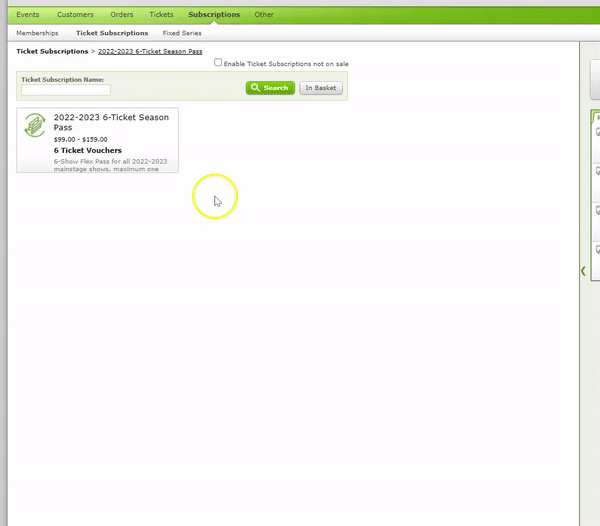This screenshot has height=526, width=600.
Task: Open the Tickets menu tab
Action: pos(161,15)
